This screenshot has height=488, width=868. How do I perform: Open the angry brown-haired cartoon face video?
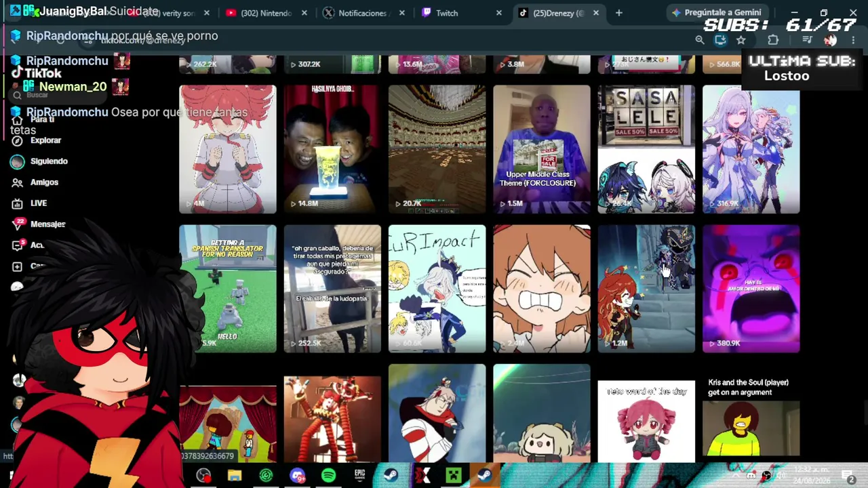(x=542, y=289)
